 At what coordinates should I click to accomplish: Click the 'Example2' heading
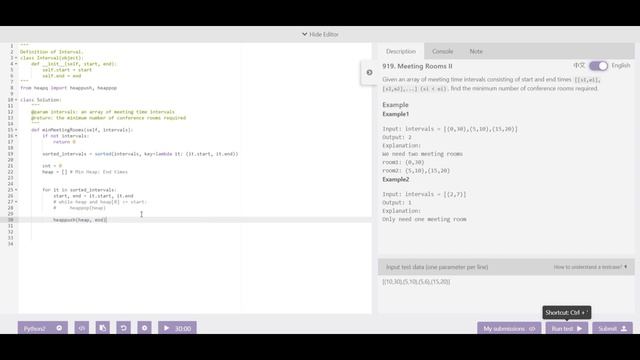[396, 180]
